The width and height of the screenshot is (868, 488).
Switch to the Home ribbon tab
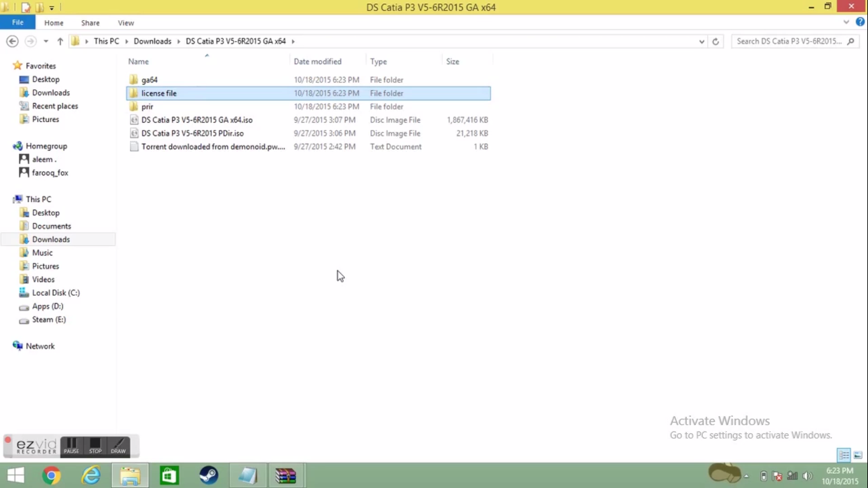pos(53,23)
